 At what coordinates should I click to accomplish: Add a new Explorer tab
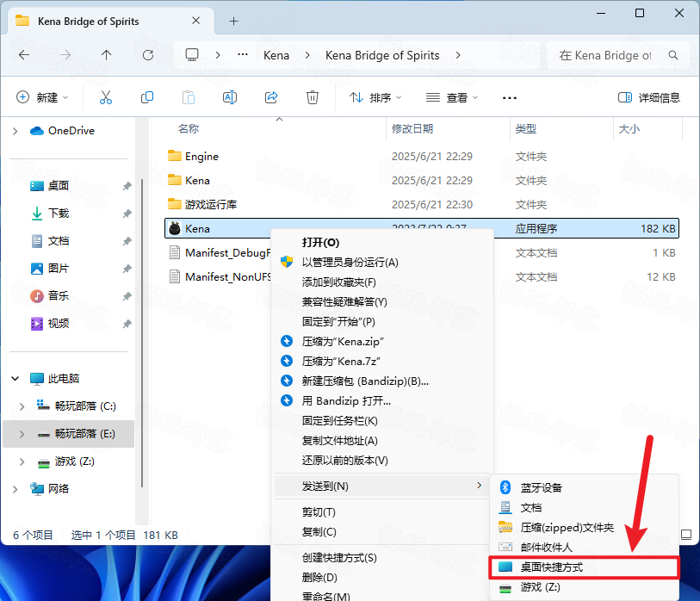(233, 21)
